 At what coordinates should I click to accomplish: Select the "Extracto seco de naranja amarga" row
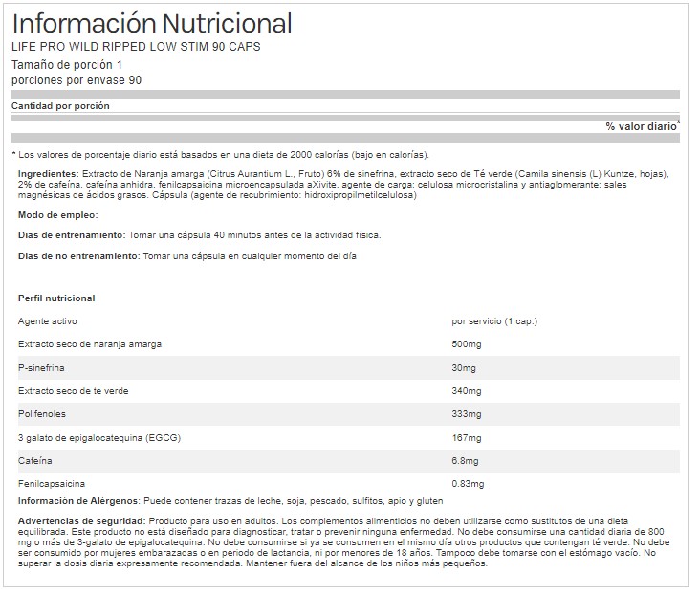click(90, 343)
